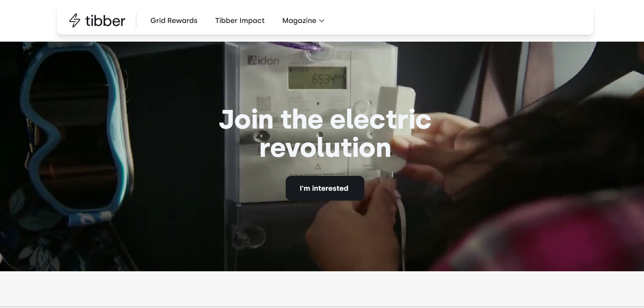
Task: Click empty space in the navigation bar
Action: (459, 21)
